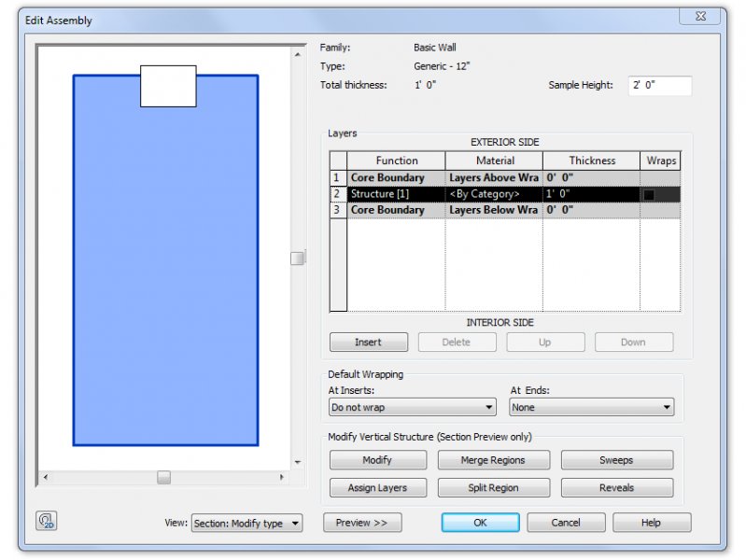Open the At Ends wrapping dropdown
The height and width of the screenshot is (560, 746).
pyautogui.click(x=591, y=407)
